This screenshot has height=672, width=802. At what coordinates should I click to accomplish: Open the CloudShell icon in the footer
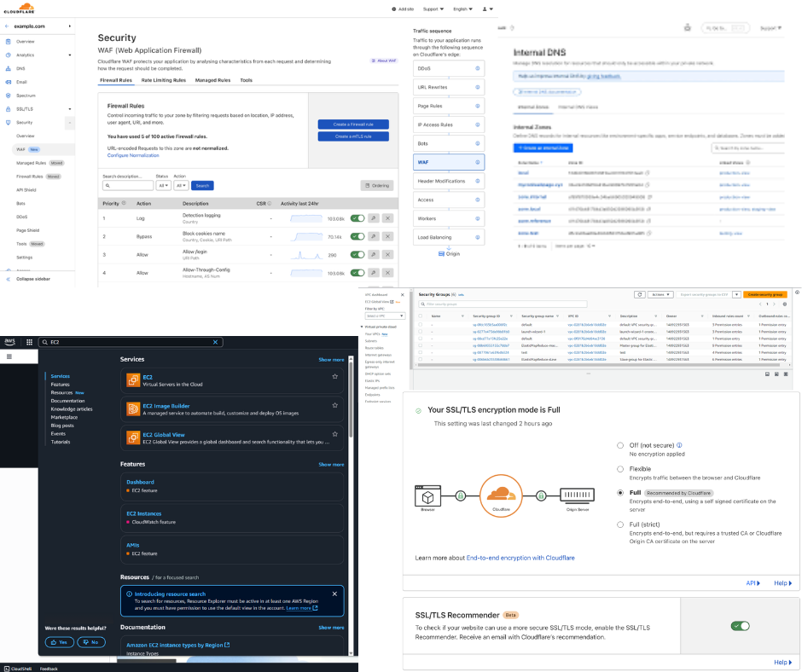click(x=7, y=669)
